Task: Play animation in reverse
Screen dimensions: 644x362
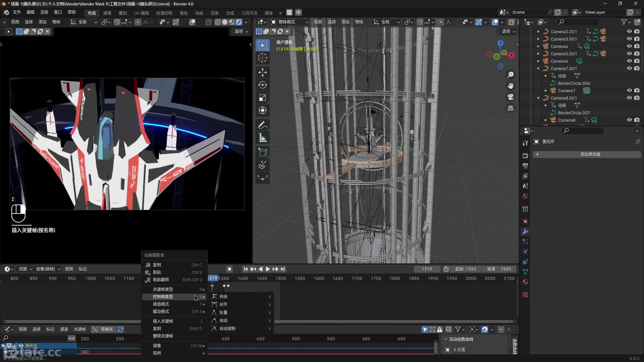Action: click(260, 269)
